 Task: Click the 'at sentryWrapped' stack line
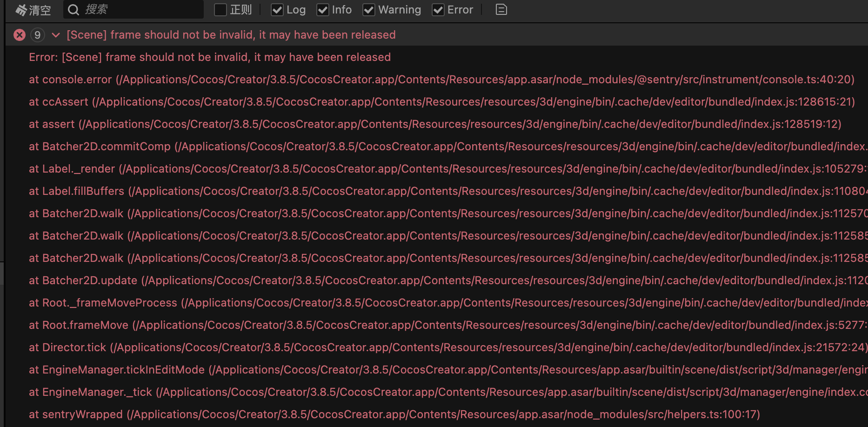point(394,414)
